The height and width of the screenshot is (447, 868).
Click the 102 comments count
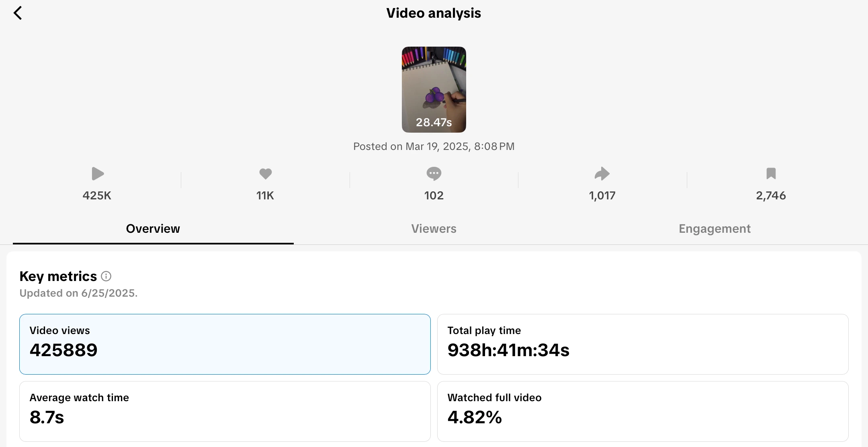434,195
